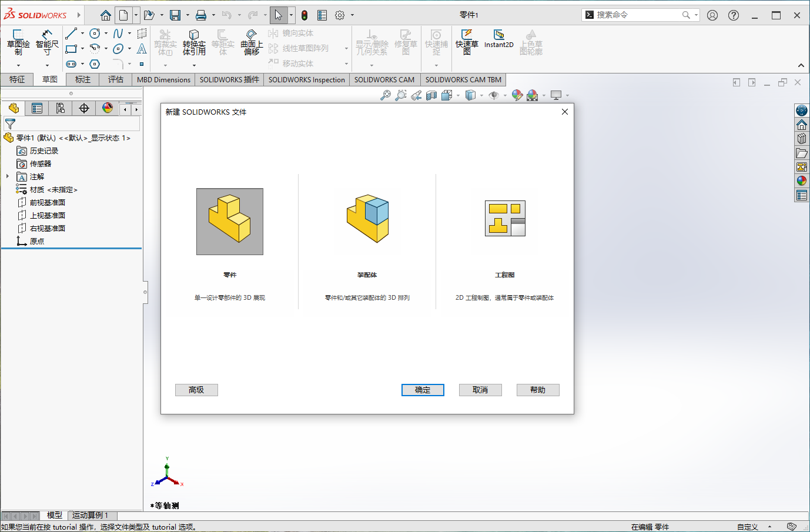Click the Rebuild traffic light icon
Screen dimensions: 810x532
coord(304,15)
